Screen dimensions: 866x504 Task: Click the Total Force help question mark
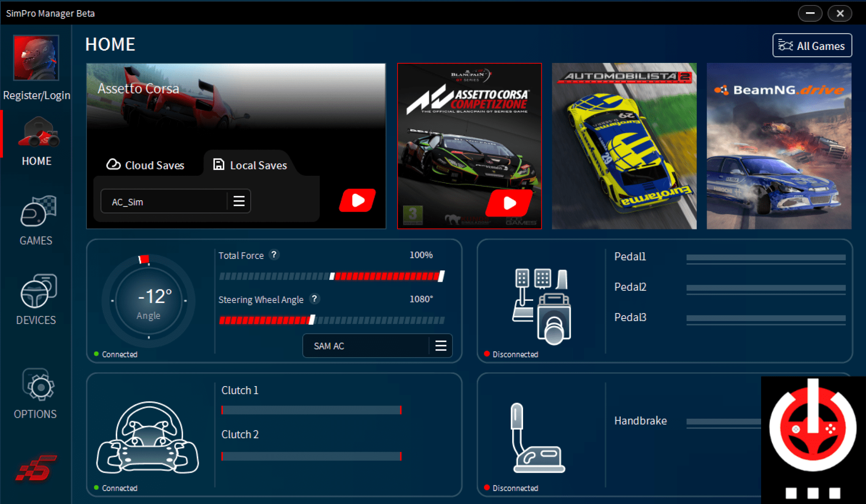tap(274, 255)
